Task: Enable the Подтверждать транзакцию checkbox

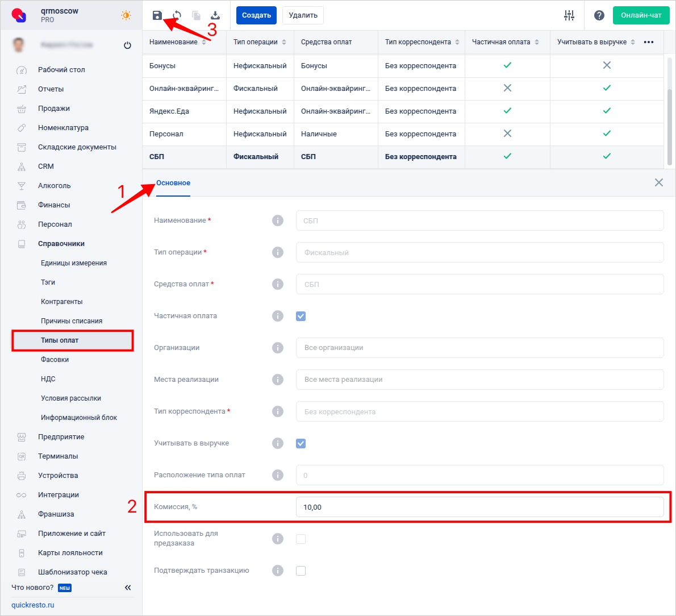Action: click(x=301, y=571)
